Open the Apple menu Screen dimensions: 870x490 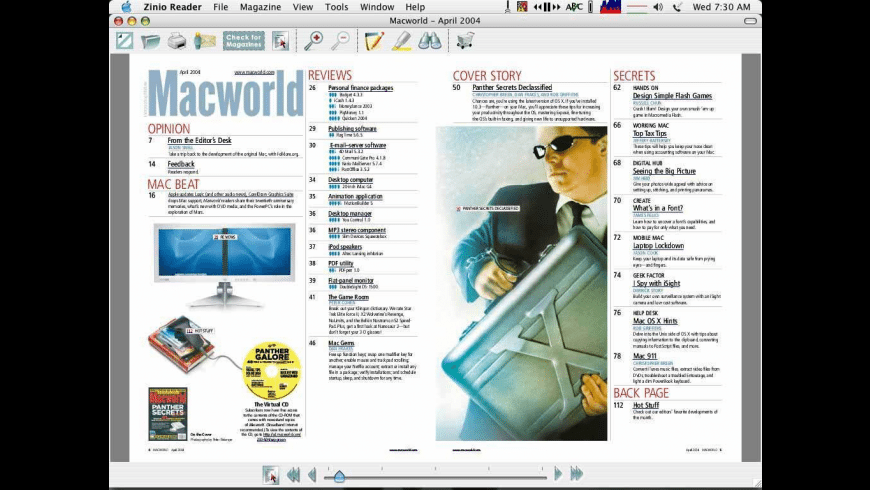click(127, 7)
